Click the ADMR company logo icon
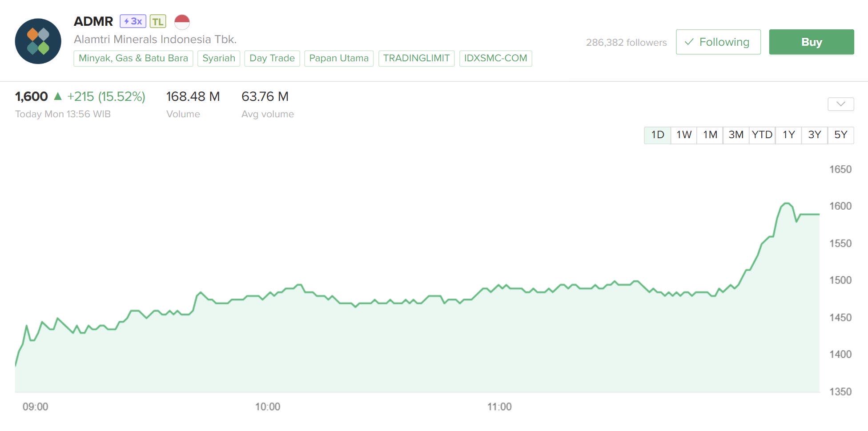 [38, 41]
